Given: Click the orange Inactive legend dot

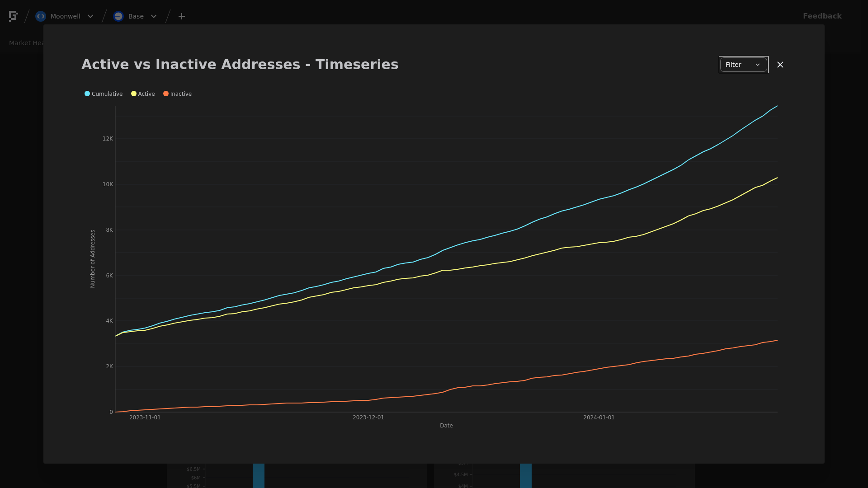Looking at the screenshot, I should tap(166, 94).
